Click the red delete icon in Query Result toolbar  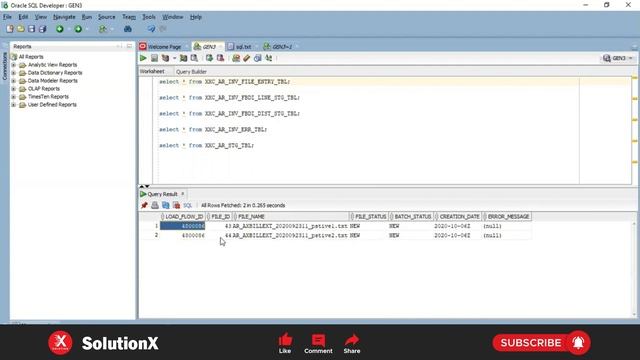point(176,205)
